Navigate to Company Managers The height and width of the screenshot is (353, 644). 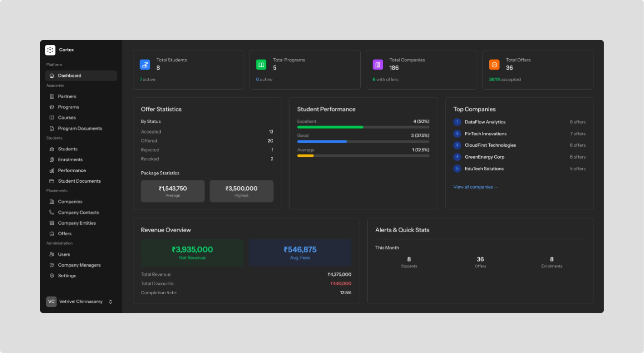(x=79, y=265)
